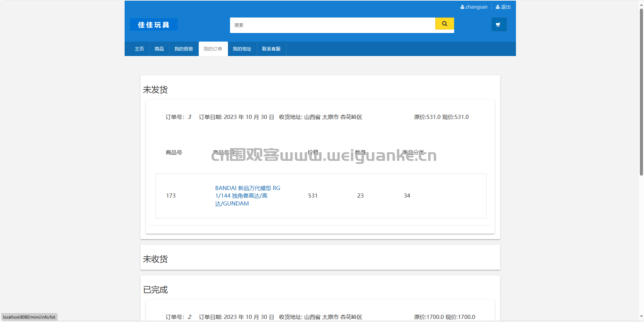644x322 pixels.
Task: Log out using the 退出 link
Action: 503,7
